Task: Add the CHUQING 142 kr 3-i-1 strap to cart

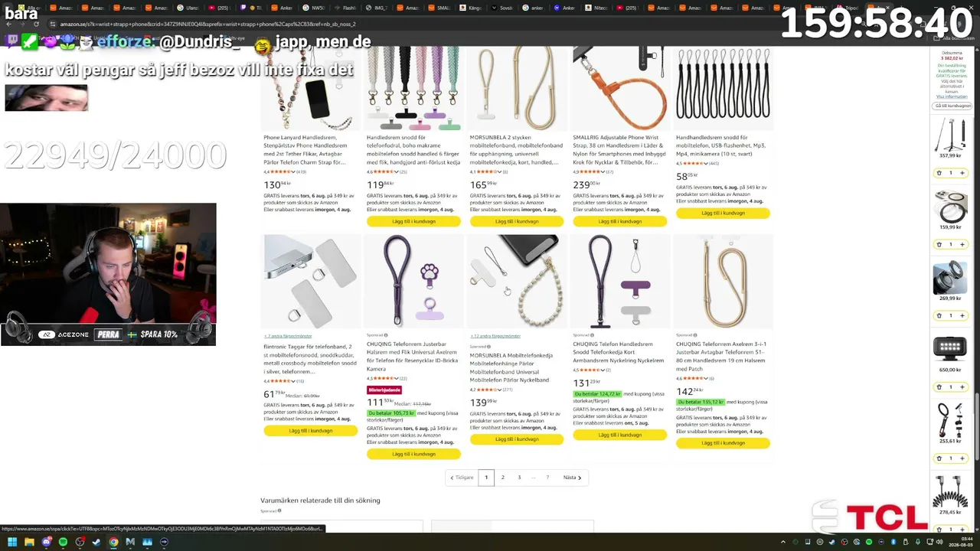Action: point(723,443)
